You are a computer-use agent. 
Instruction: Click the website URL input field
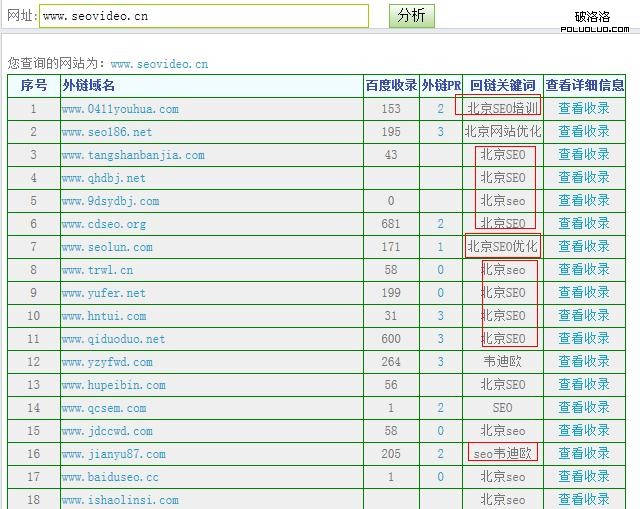coord(204,16)
